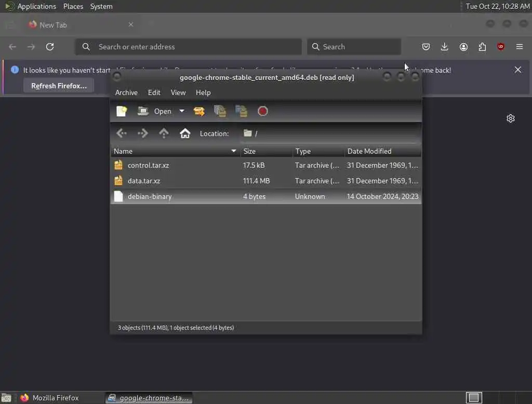
Task: Click the Extract files toolbar icon
Action: pos(199,111)
